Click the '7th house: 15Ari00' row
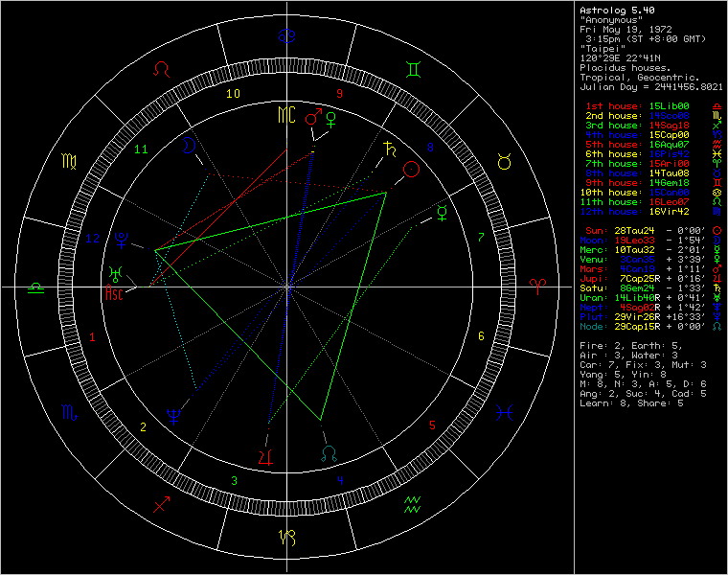 (653, 164)
